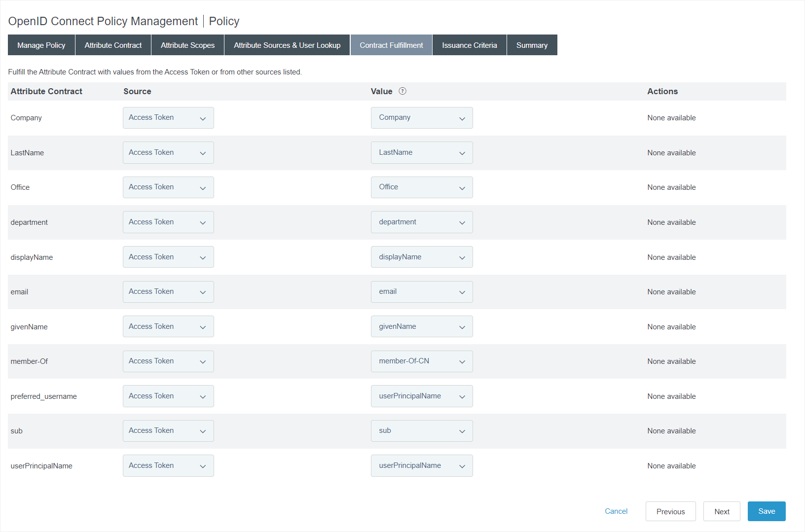The height and width of the screenshot is (532, 805).
Task: Open the Value dropdown showing givenName
Action: 422,326
